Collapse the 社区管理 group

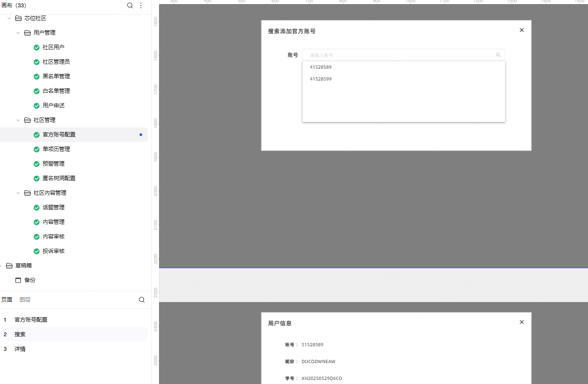point(18,120)
